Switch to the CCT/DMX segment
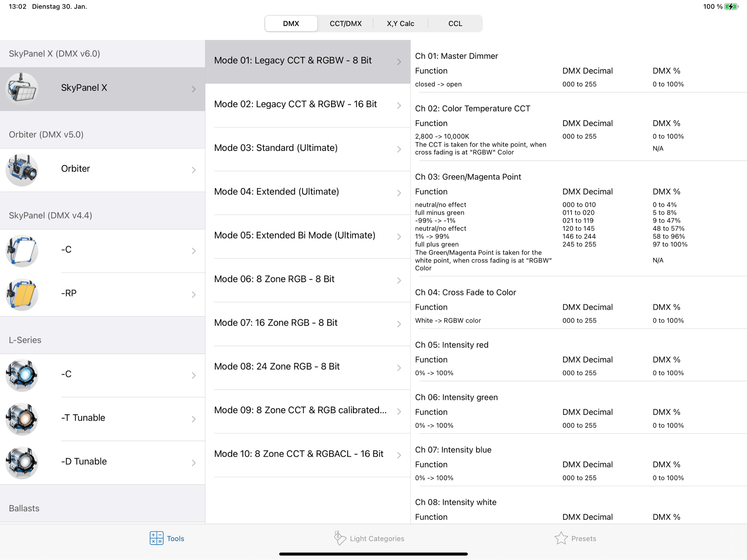 point(345,23)
